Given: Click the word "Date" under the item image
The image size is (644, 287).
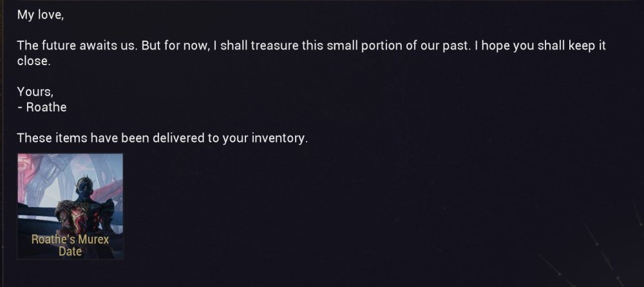Looking at the screenshot, I should coord(70,251).
